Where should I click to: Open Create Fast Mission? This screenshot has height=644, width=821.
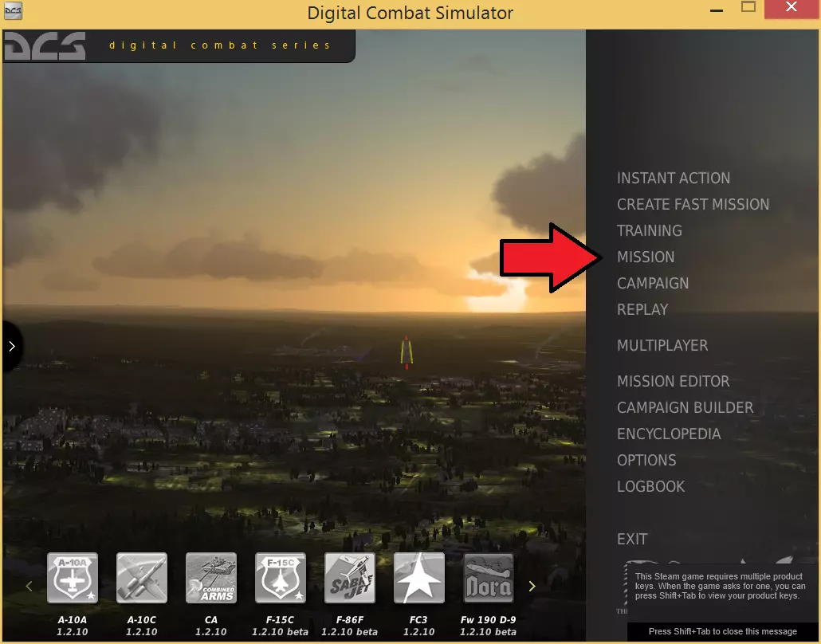693,204
